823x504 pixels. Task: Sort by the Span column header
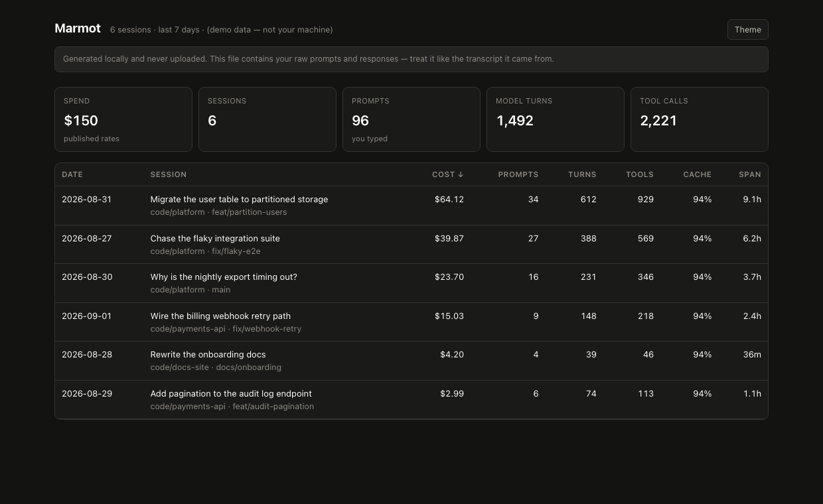coord(750,174)
